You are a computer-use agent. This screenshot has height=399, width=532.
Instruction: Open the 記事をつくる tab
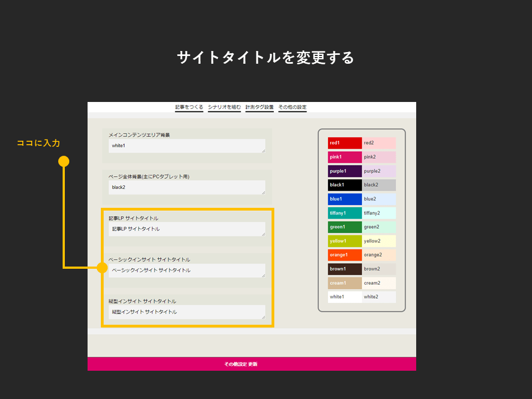click(x=189, y=107)
